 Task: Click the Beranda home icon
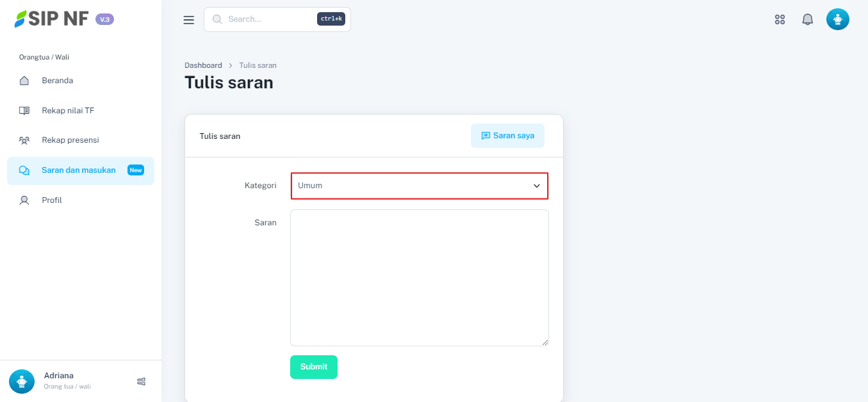point(24,81)
